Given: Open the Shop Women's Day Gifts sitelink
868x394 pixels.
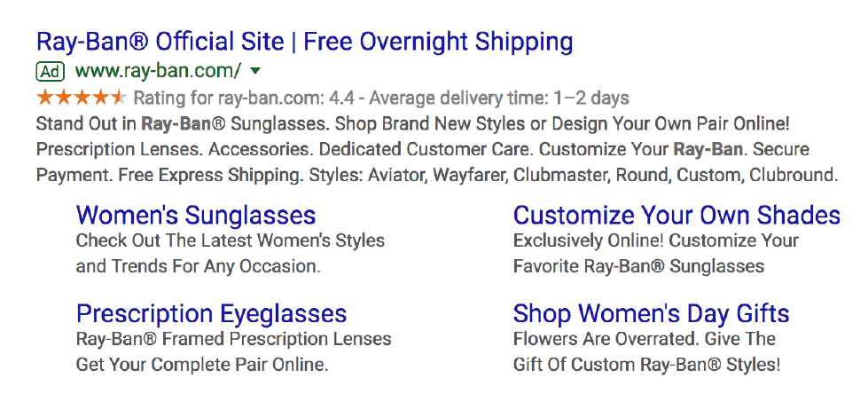Looking at the screenshot, I should tap(651, 313).
